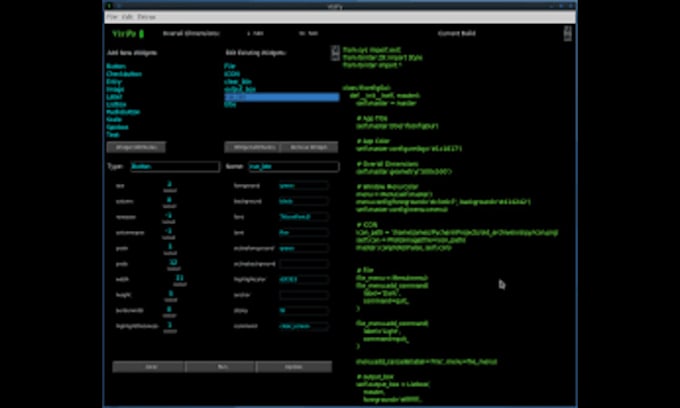Open the Edit menu in the menu bar
Image resolution: width=680 pixels, height=408 pixels.
tap(127, 17)
